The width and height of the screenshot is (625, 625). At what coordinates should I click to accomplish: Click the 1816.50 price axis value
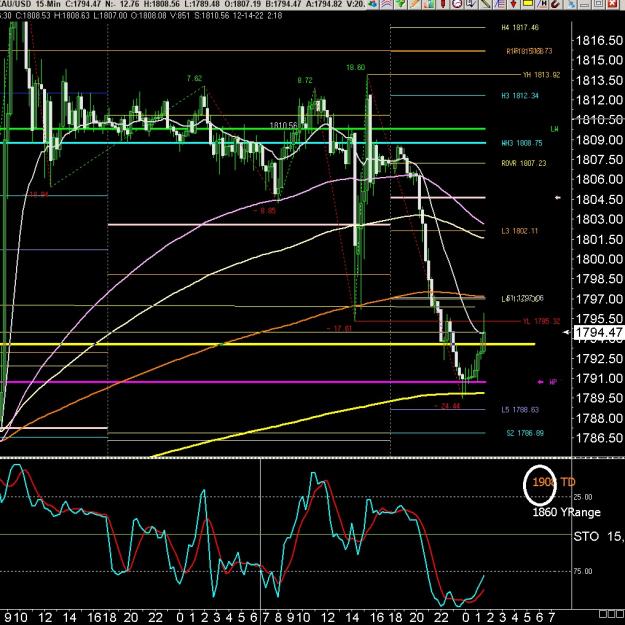599,40
